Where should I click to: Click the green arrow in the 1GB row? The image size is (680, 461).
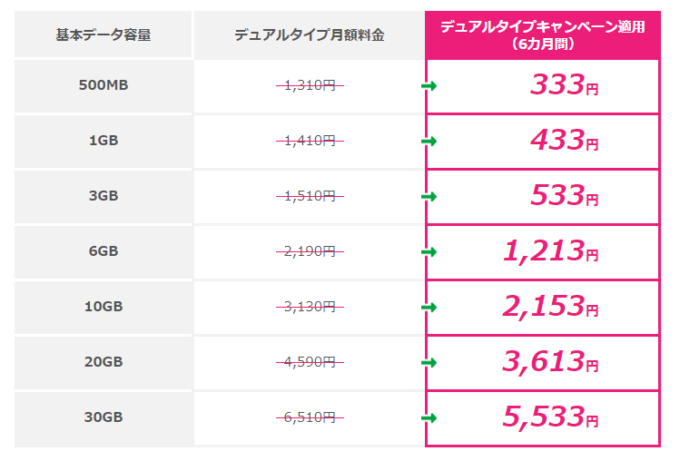[x=429, y=142]
